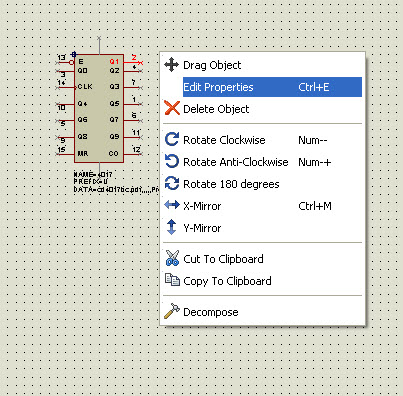This screenshot has height=396, width=403.
Task: Select Delete Object menu entry
Action: 262,109
